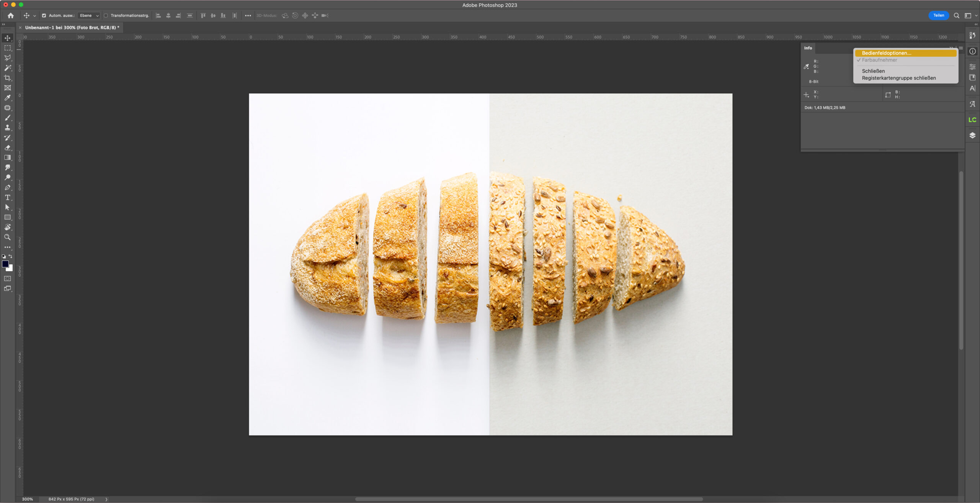980x503 pixels.
Task: Enable the Transformationsstrg. checkbox
Action: (x=106, y=16)
